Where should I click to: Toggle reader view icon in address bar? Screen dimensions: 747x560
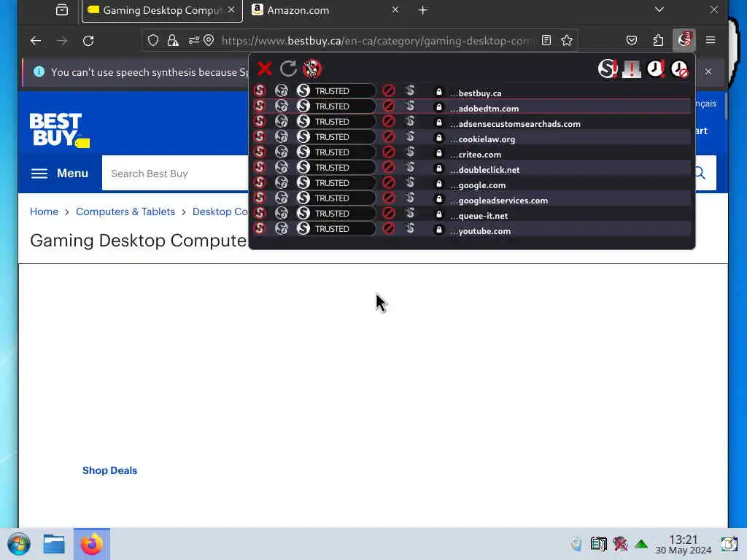click(x=546, y=41)
